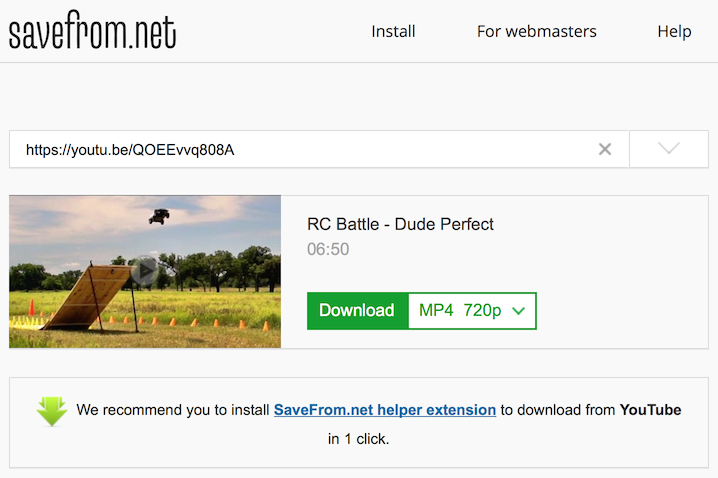Click the flying RC car in the thumbnail
Image resolution: width=718 pixels, height=478 pixels.
click(159, 216)
